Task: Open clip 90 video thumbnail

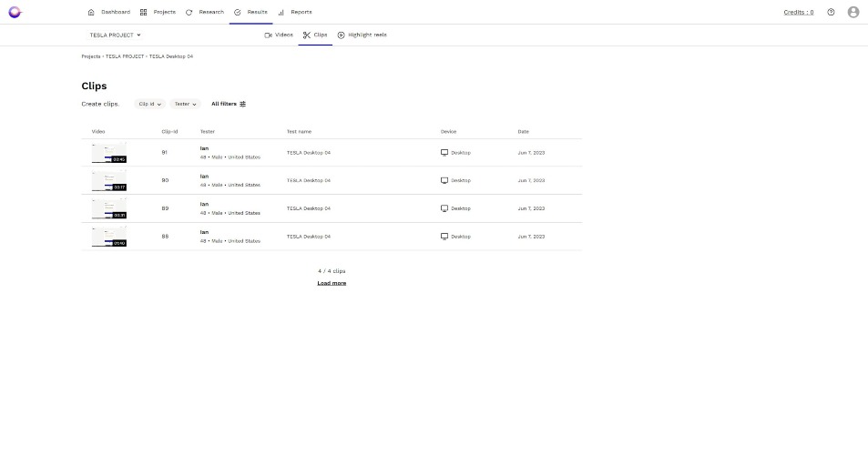Action: pos(109,180)
